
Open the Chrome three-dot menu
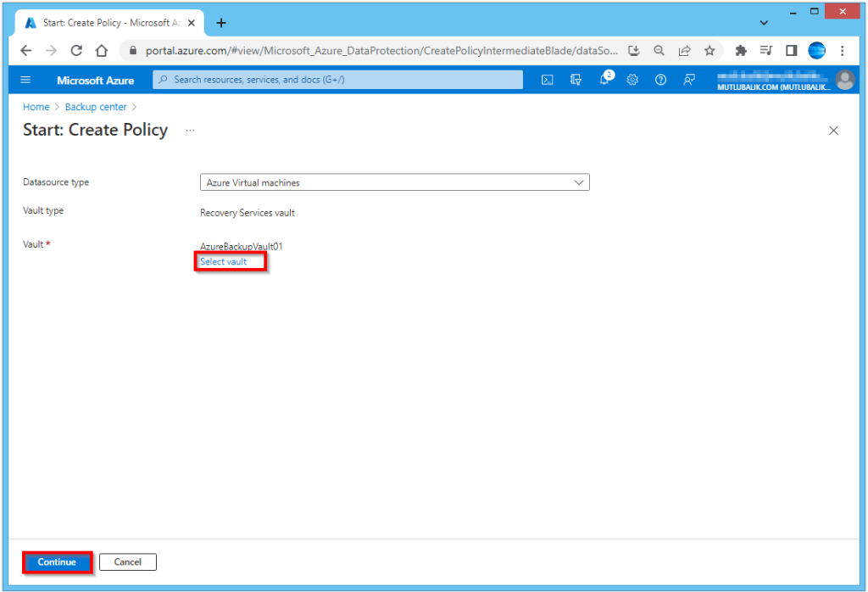tap(842, 51)
